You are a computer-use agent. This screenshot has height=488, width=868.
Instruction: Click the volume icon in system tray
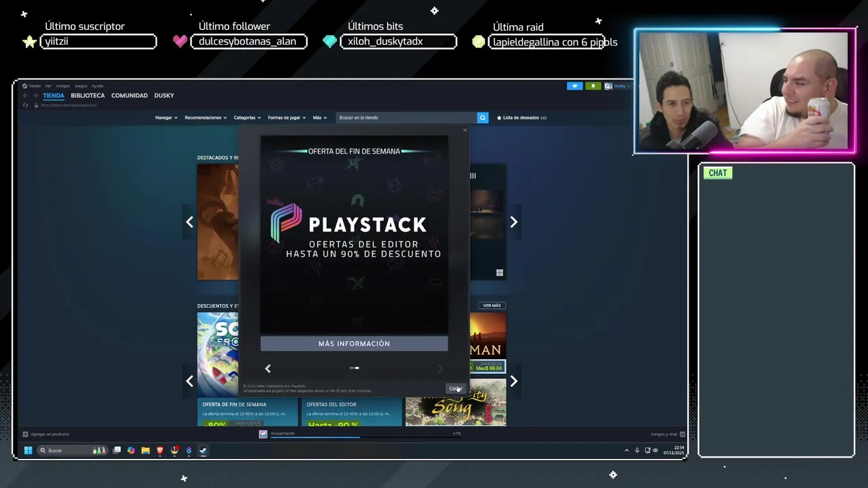click(x=655, y=451)
